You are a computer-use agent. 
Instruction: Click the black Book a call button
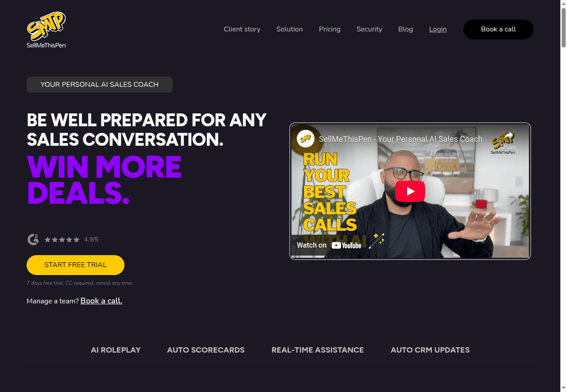[x=498, y=29]
